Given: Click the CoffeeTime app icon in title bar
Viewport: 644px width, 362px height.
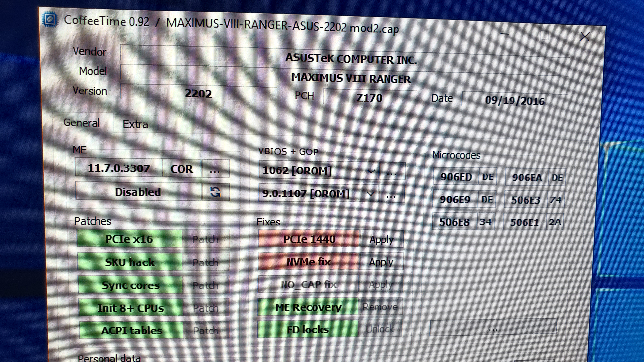Looking at the screenshot, I should click(x=50, y=19).
